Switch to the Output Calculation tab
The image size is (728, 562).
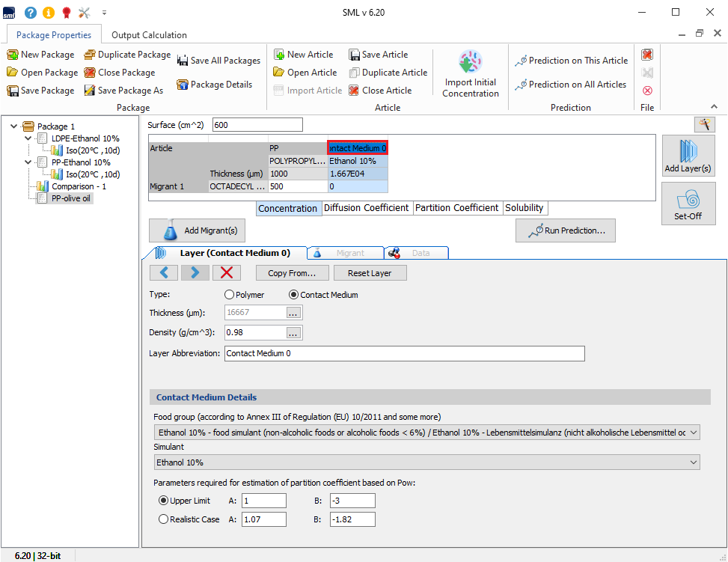point(149,35)
